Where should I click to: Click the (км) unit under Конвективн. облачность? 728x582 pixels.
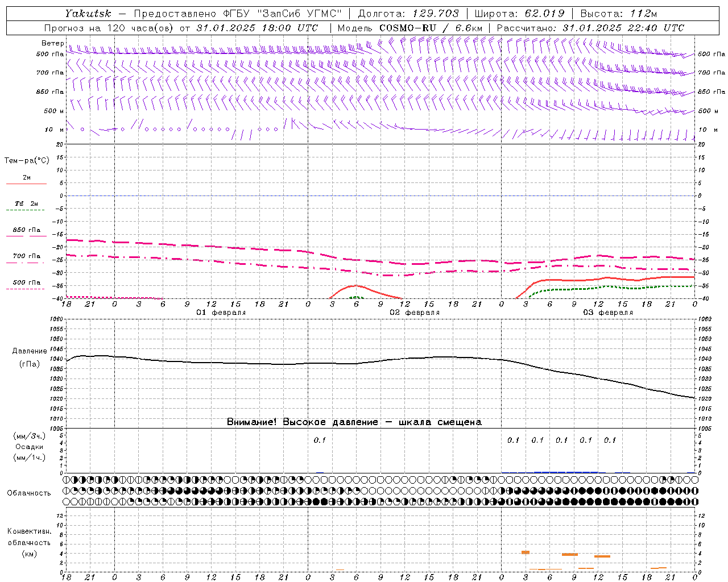coord(29,554)
